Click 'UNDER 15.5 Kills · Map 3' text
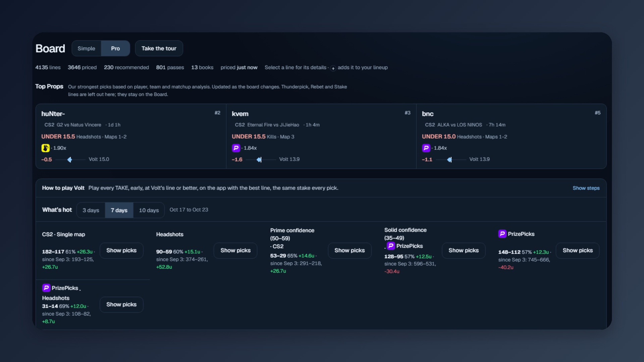 coord(263,137)
